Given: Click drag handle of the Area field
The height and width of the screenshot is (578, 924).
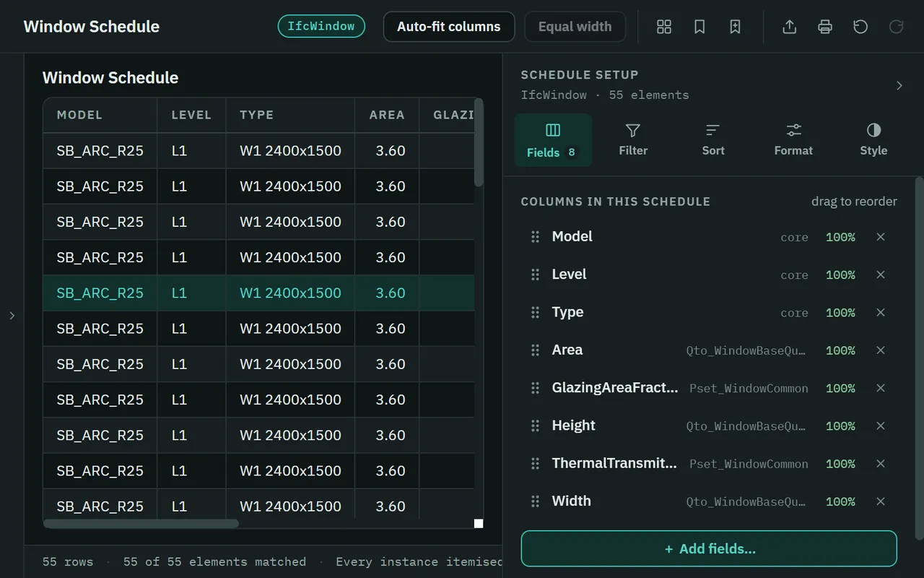Looking at the screenshot, I should pos(536,350).
